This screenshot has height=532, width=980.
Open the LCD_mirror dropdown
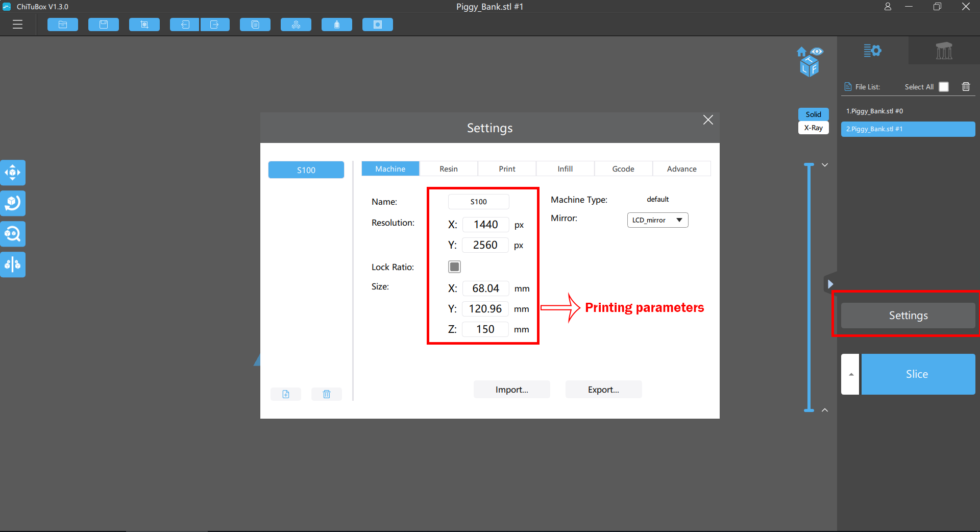click(x=657, y=220)
